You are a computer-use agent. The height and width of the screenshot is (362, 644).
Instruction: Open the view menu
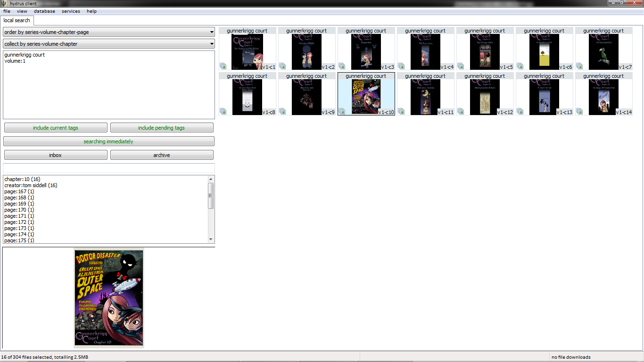pyautogui.click(x=22, y=11)
